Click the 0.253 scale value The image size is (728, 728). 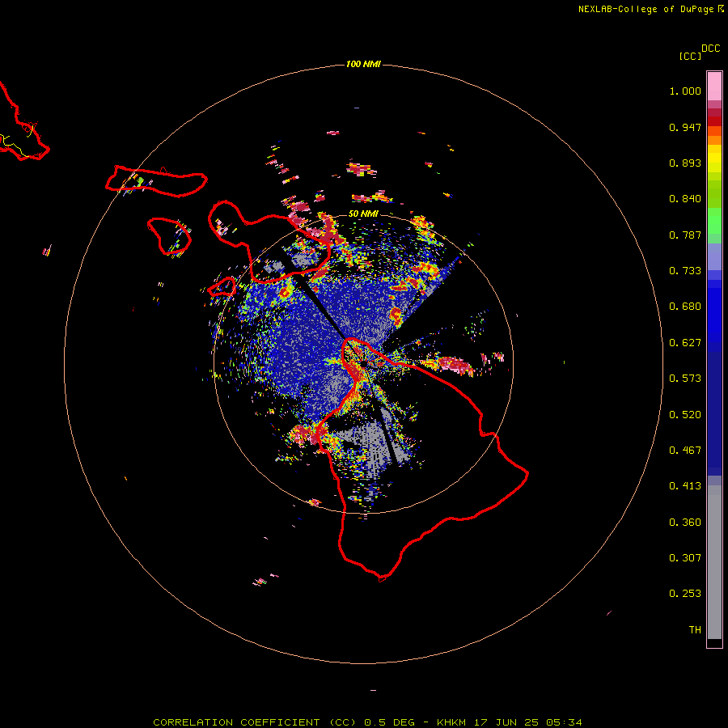pyautogui.click(x=685, y=594)
